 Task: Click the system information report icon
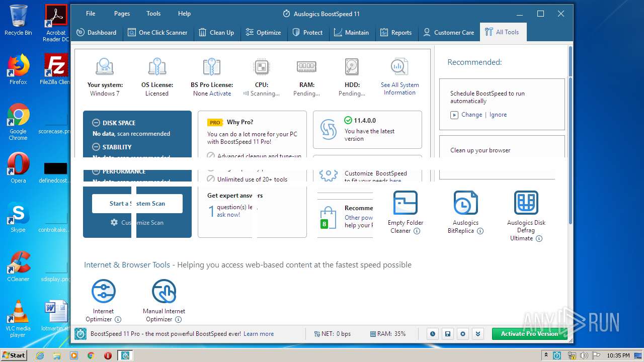399,67
